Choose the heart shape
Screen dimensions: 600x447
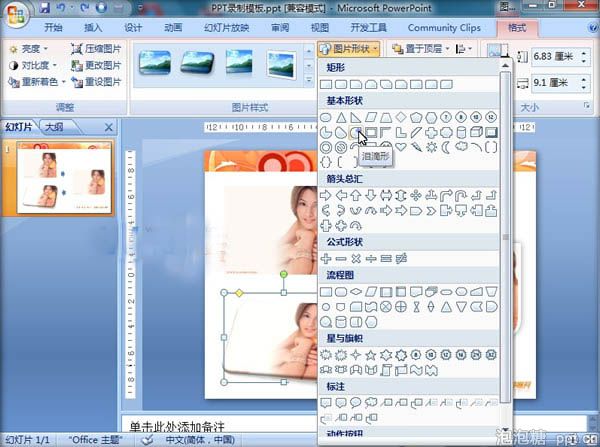tap(401, 147)
